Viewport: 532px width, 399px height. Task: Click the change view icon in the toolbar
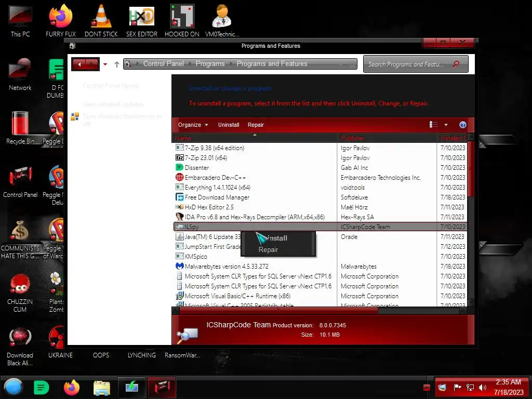point(434,125)
